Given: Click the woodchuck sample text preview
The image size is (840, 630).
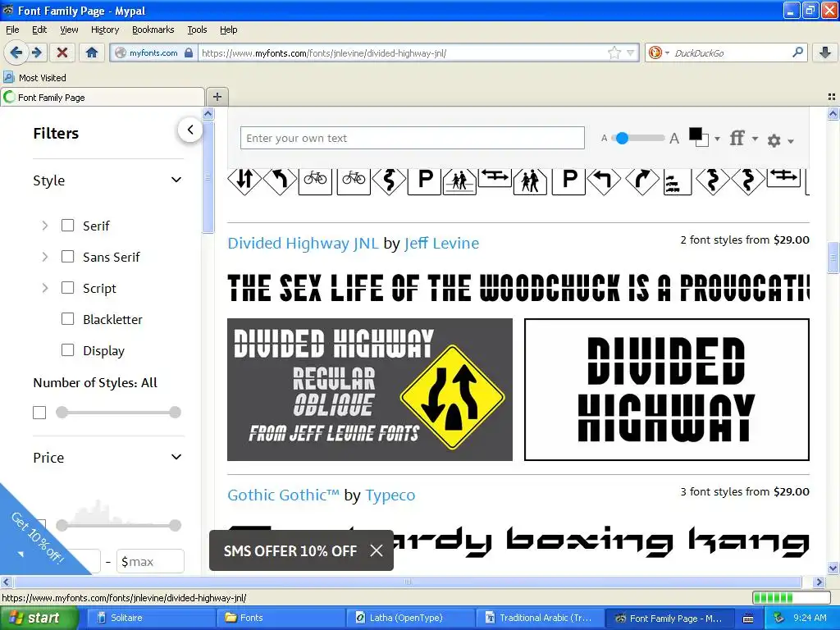Looking at the screenshot, I should 518,287.
